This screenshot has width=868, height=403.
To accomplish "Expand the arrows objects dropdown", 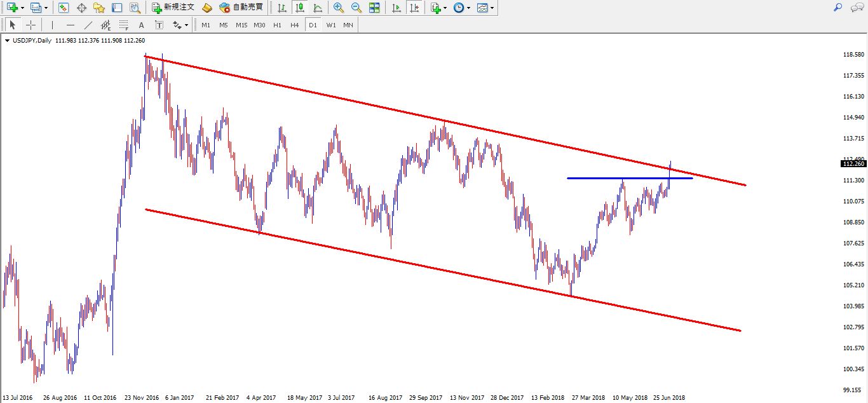I will coord(187,25).
